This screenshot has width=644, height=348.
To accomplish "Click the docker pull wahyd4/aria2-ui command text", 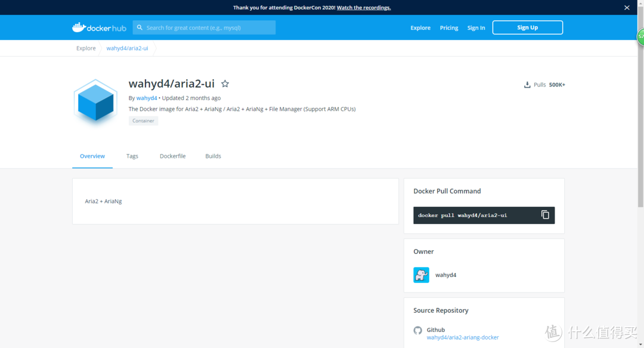I will coord(463,215).
